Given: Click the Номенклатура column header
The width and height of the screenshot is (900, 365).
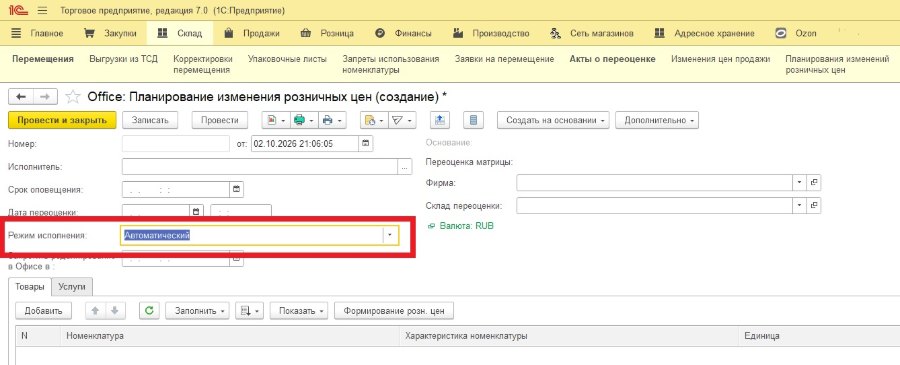Looking at the screenshot, I should [229, 336].
